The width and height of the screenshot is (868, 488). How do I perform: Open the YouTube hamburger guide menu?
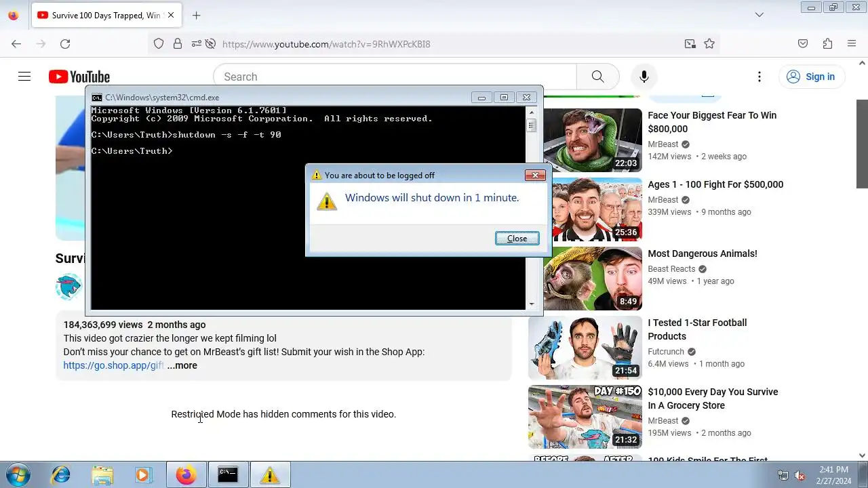24,77
